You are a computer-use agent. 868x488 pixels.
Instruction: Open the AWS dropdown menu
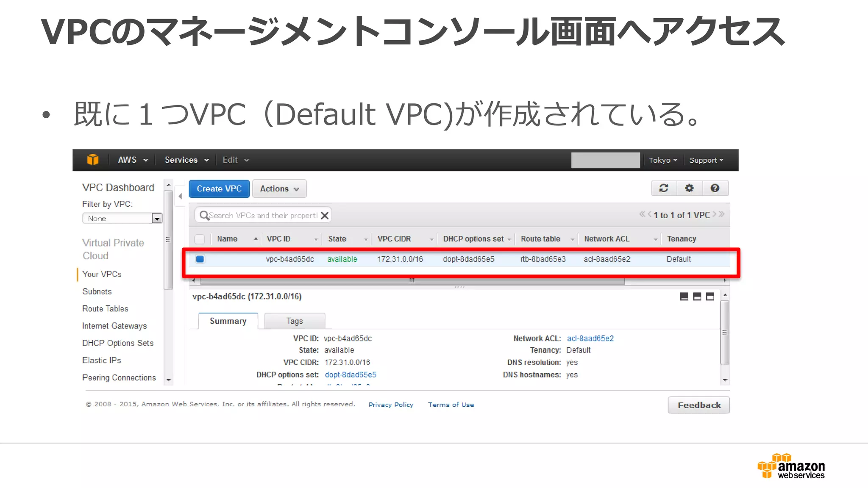pyautogui.click(x=133, y=160)
